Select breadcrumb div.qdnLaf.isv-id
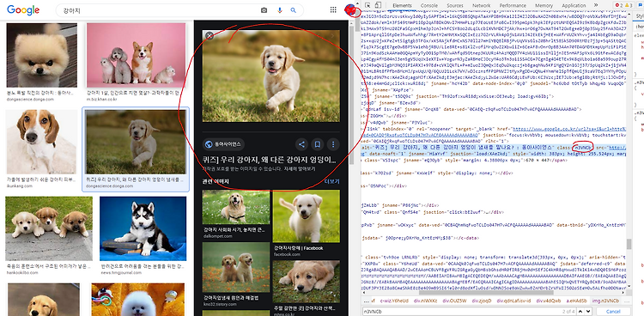This screenshot has width=644, height=316. click(513, 301)
